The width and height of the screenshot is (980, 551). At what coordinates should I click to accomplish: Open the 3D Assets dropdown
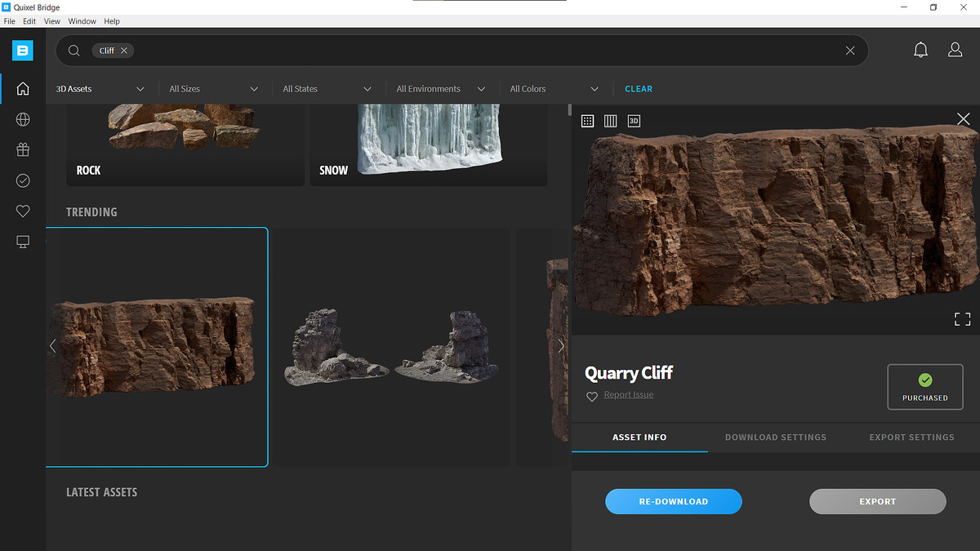click(100, 89)
